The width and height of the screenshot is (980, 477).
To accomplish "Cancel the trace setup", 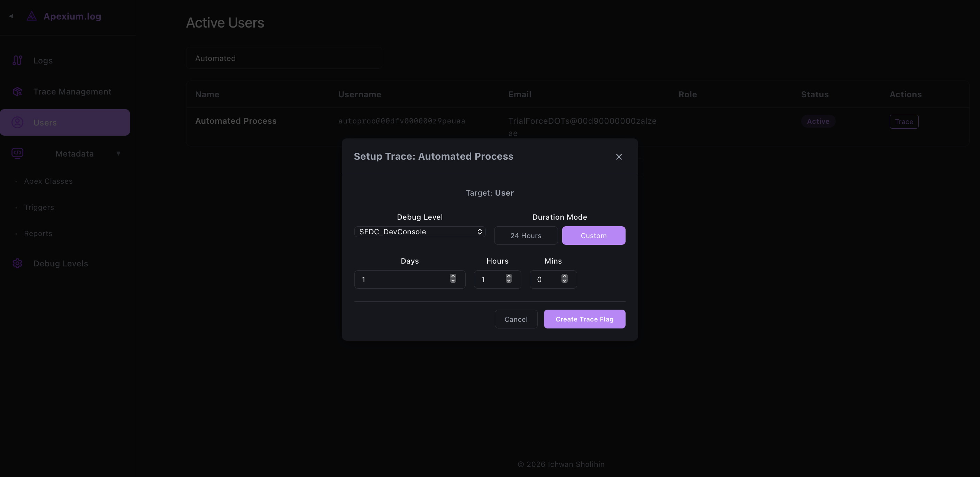I will point(516,319).
